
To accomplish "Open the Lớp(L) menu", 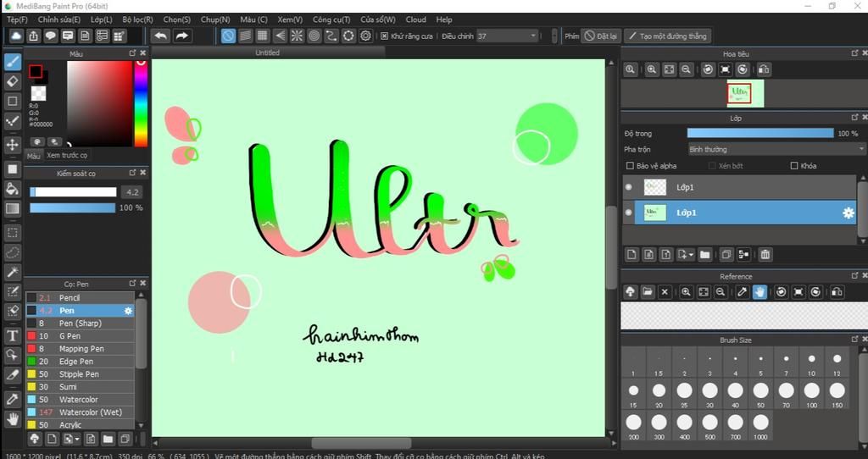I will coord(102,19).
